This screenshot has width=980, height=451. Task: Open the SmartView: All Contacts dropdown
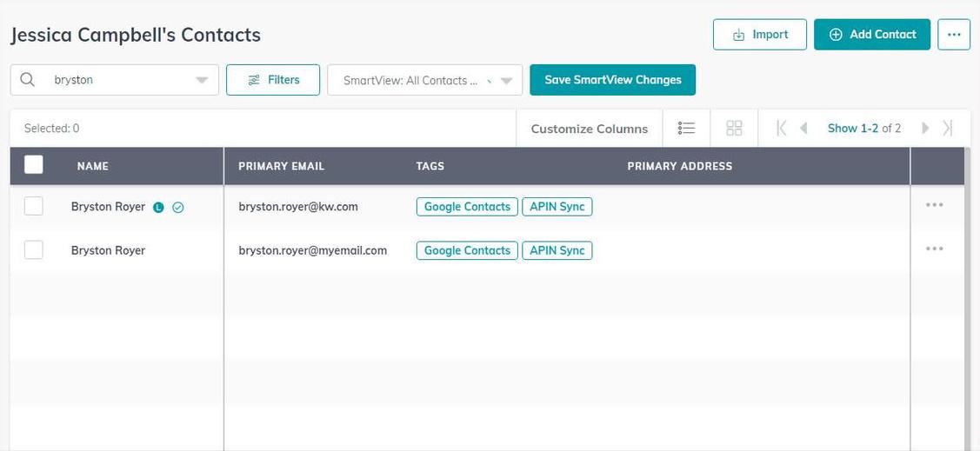[425, 80]
